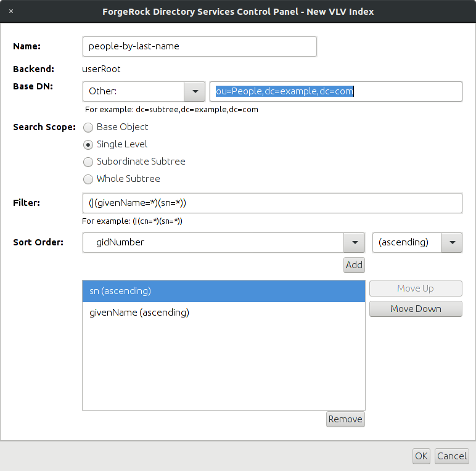Select Subordinate Subtree scope option
This screenshot has height=471, width=476.
click(x=88, y=162)
